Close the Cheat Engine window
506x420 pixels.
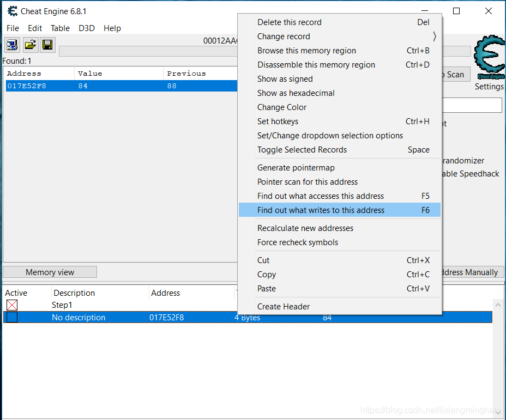489,11
